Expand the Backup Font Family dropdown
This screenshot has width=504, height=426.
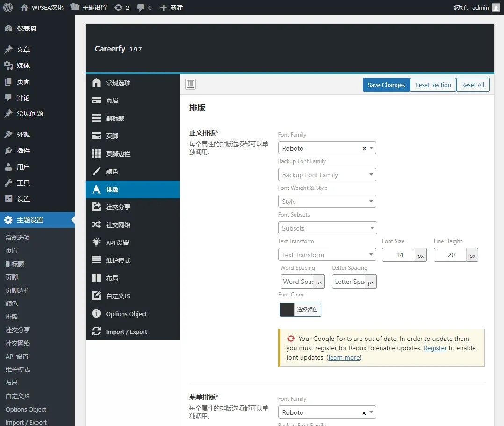[x=327, y=175]
